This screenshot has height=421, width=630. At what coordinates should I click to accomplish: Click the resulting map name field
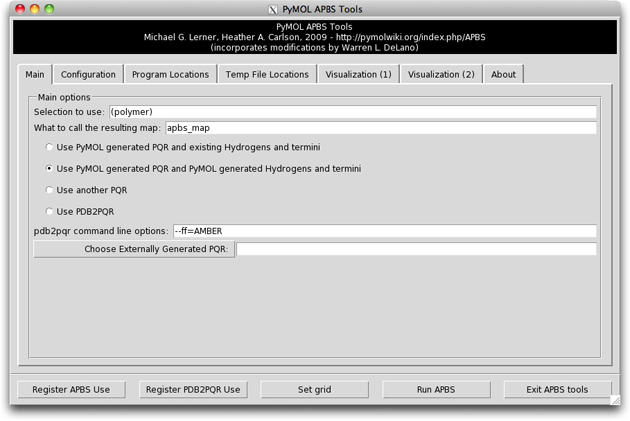click(x=381, y=128)
